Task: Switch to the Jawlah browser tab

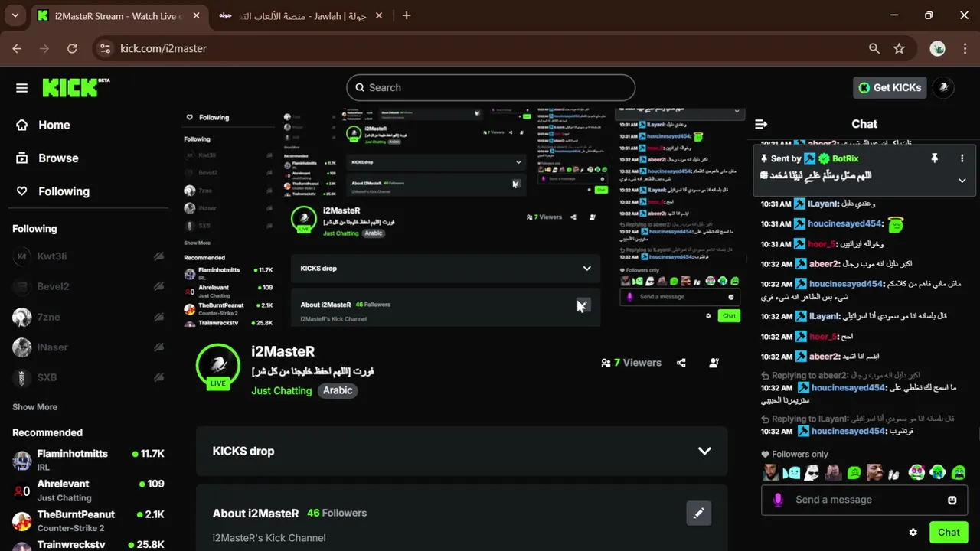Action: [300, 16]
